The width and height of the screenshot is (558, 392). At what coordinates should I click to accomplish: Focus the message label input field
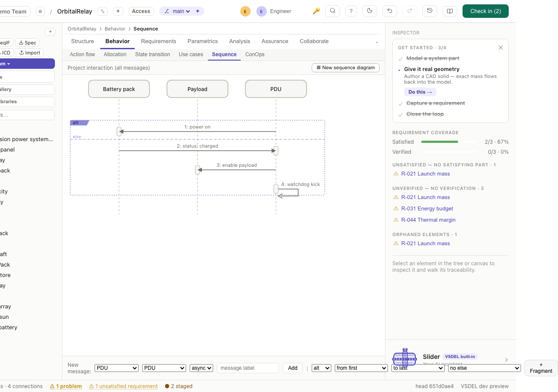pos(248,368)
